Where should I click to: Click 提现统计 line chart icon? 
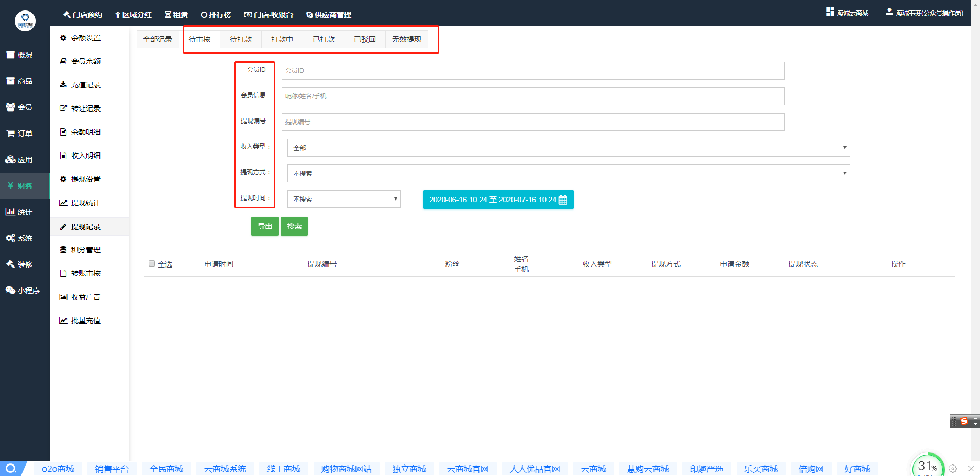pyautogui.click(x=63, y=203)
